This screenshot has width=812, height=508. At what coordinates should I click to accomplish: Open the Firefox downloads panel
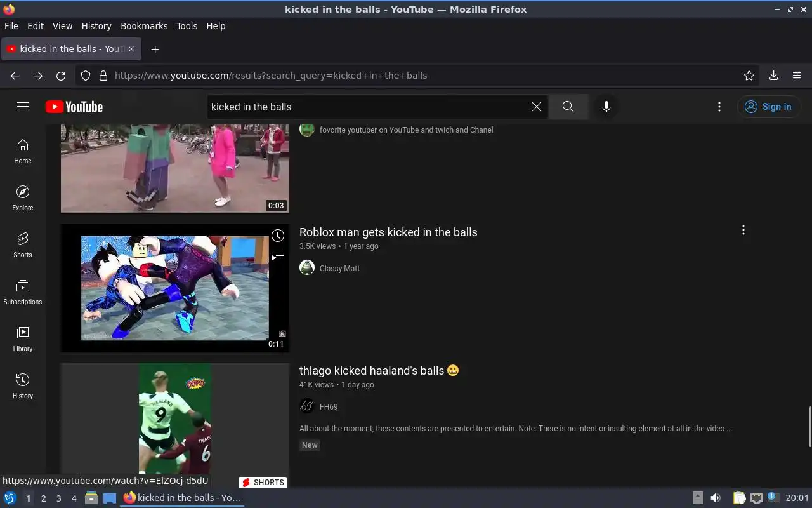click(x=774, y=76)
